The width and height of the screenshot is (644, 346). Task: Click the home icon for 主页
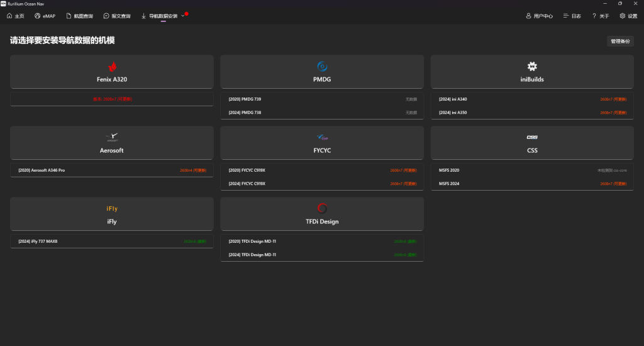coord(9,16)
